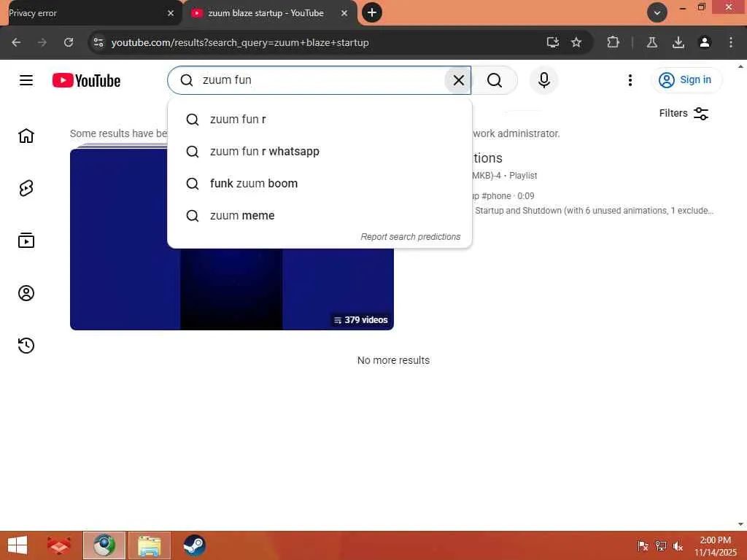The height and width of the screenshot is (560, 747).
Task: Open File Explorer from the taskbar
Action: coord(149,545)
